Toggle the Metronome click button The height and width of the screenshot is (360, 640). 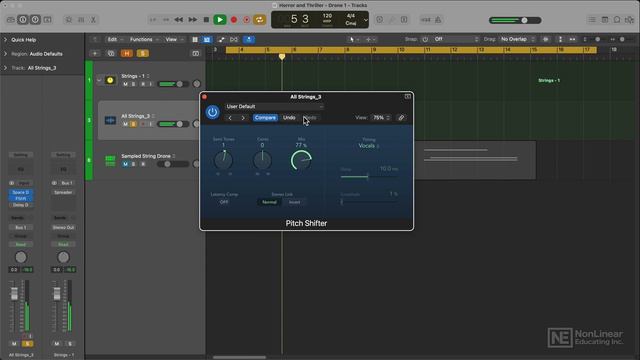(438, 20)
